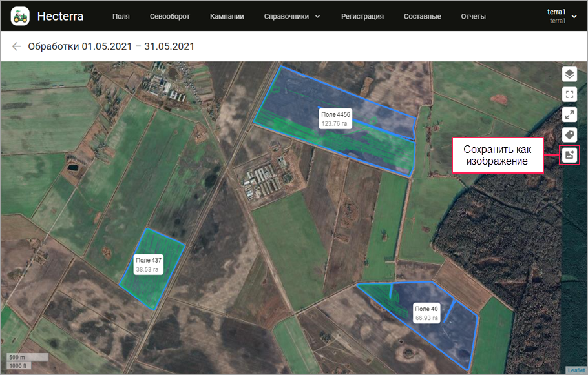The image size is (588, 375).
Task: Open the Регистрация section
Action: coord(362,17)
